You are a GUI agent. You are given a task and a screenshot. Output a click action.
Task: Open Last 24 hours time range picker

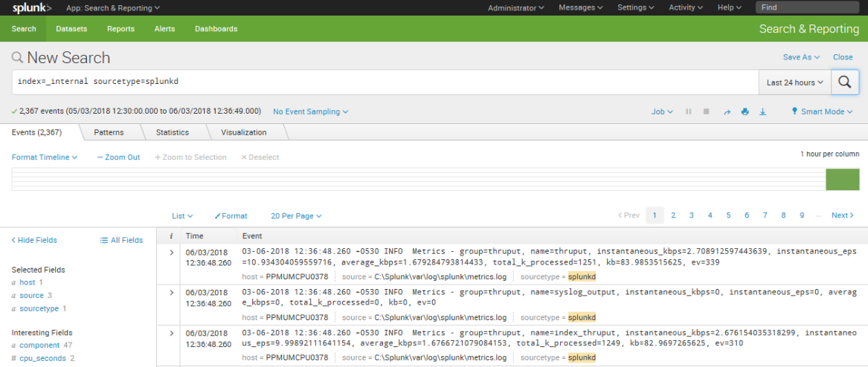795,82
